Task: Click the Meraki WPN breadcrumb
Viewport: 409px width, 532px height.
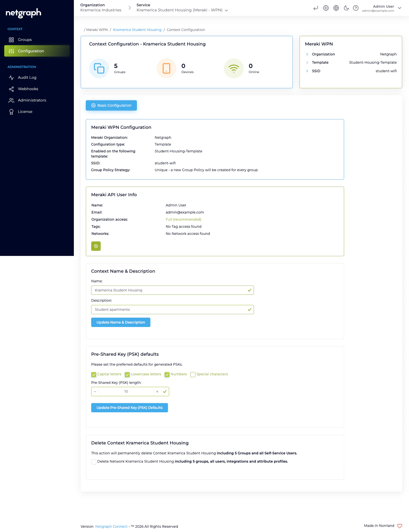Action: tap(97, 30)
